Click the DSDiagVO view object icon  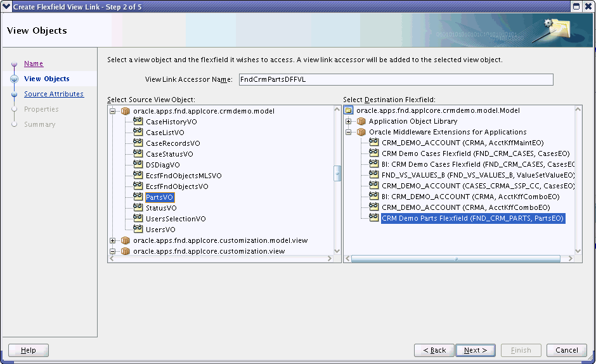click(x=138, y=164)
